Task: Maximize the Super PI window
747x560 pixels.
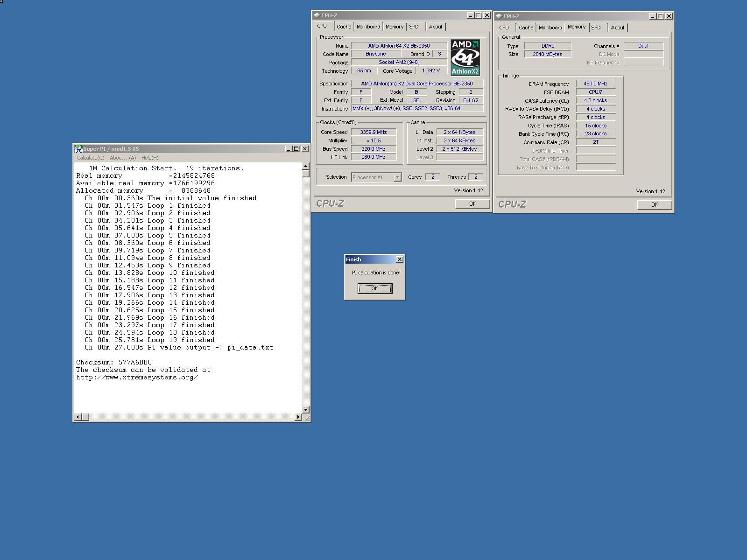Action: tap(296, 149)
